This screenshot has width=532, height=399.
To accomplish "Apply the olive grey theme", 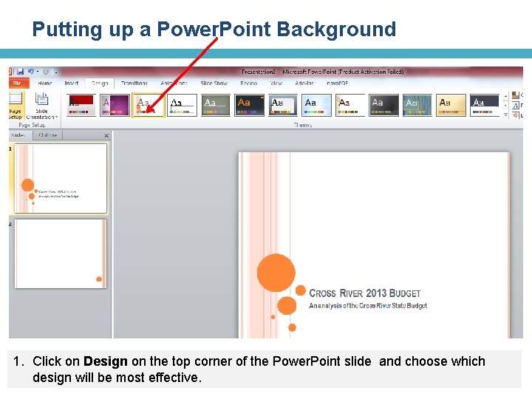I will point(216,105).
